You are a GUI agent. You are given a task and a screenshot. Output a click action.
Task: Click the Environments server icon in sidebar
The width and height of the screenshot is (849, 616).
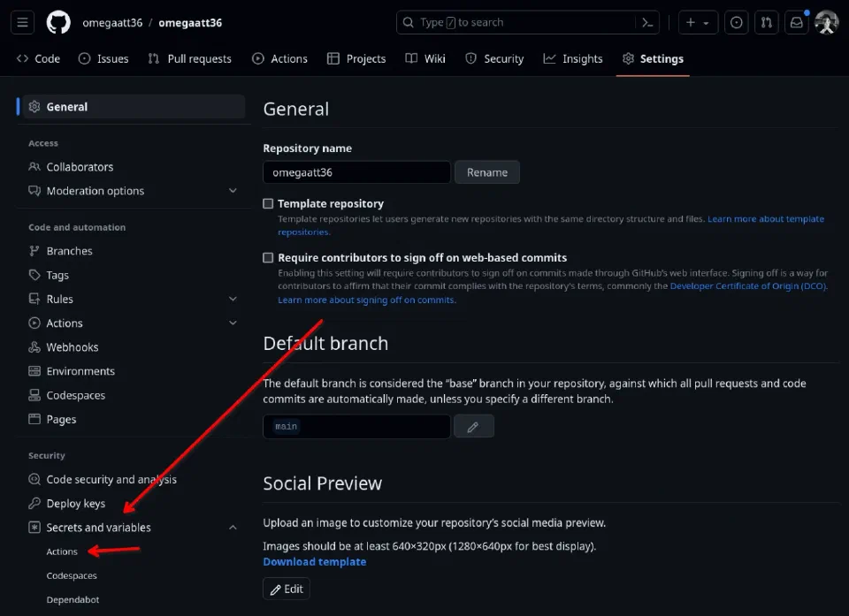tap(34, 371)
